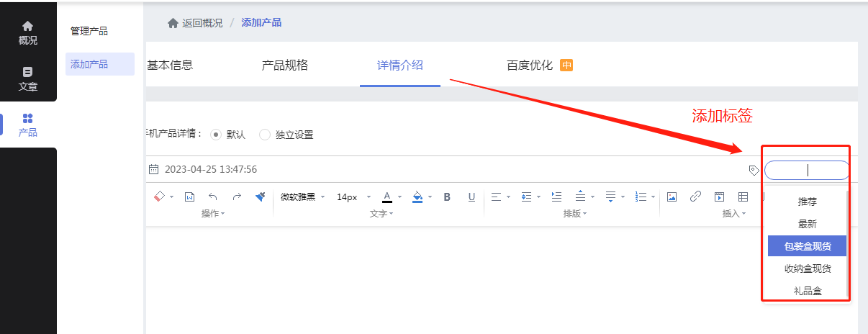This screenshot has width=868, height=334.
Task: Click the calendar icon beside the date
Action: coord(153,169)
